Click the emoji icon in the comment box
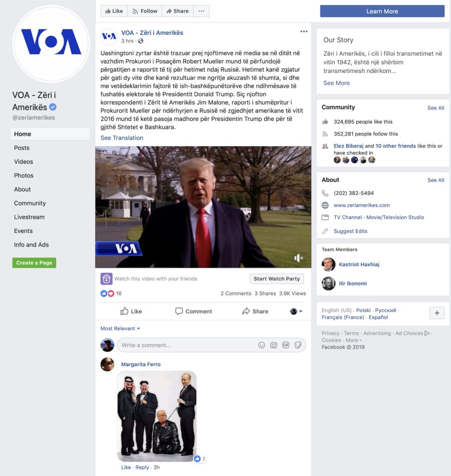 pos(261,345)
